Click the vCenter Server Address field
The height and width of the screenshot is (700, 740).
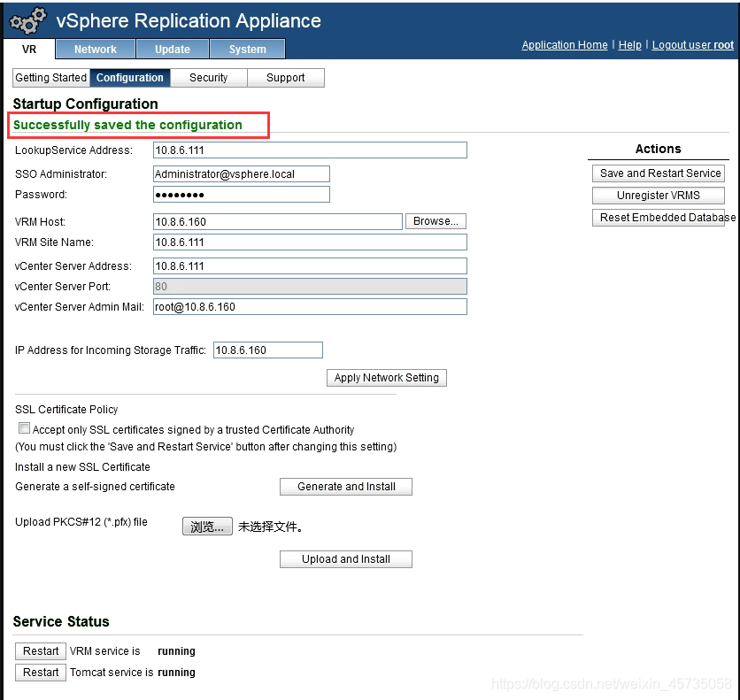pyautogui.click(x=310, y=266)
